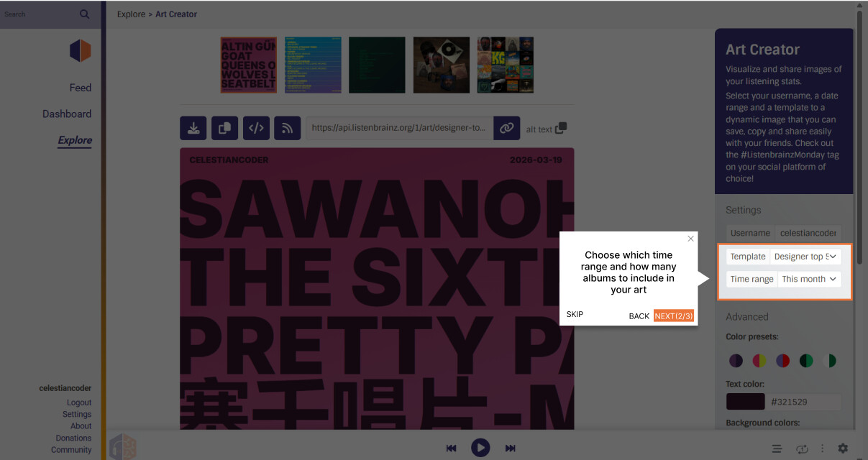The width and height of the screenshot is (868, 460).
Task: Open the player's three-dot more menu
Action: 822,448
